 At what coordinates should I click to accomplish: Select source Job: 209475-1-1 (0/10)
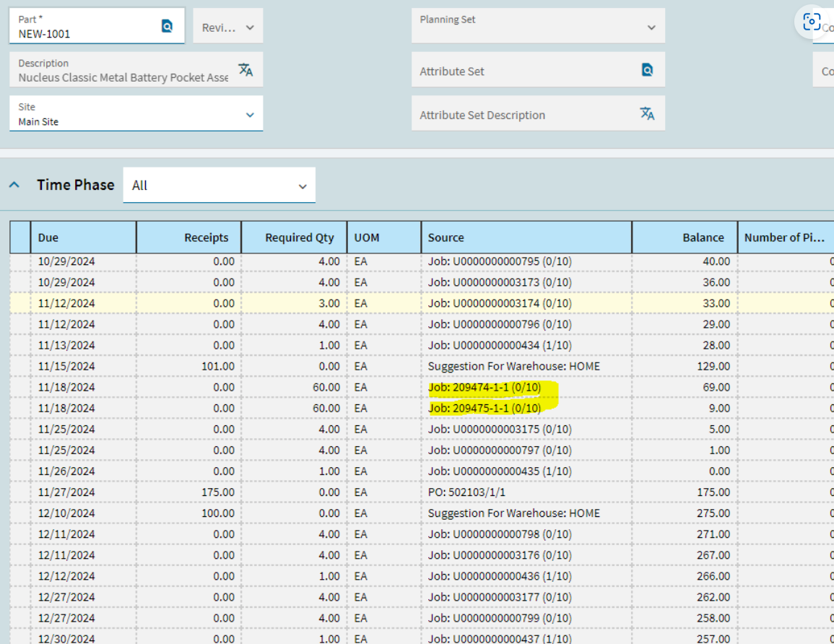pos(485,408)
